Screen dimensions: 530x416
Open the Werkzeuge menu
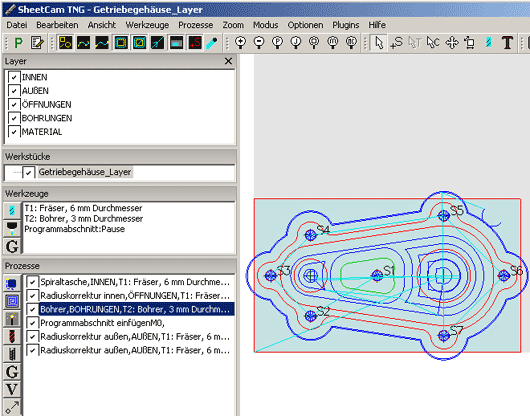click(x=147, y=25)
